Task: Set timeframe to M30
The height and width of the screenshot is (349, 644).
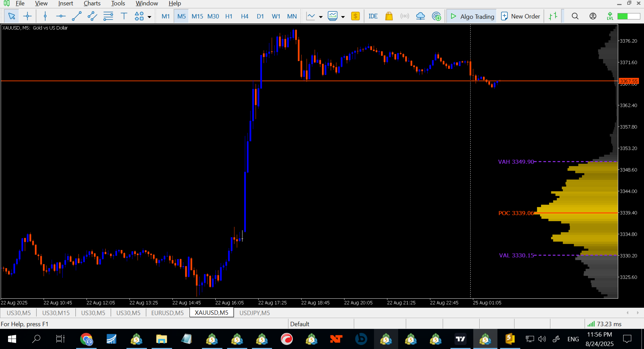Action: click(213, 16)
